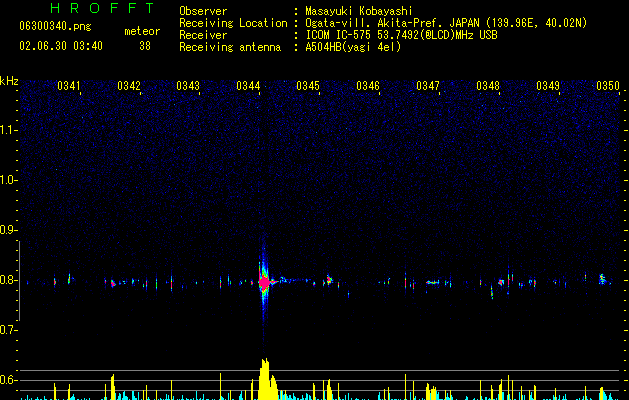Click the 0344 time marker
This screenshot has height=400, width=629.
click(248, 86)
